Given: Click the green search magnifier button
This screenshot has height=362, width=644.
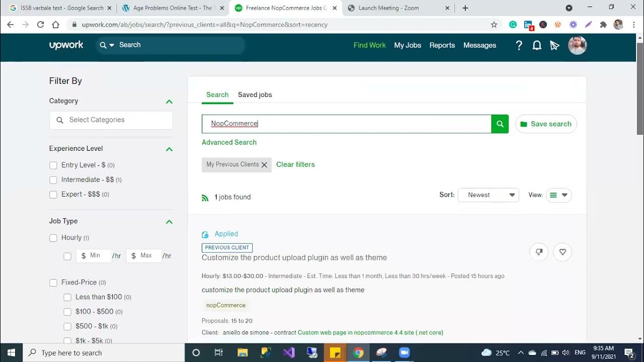Looking at the screenshot, I should [500, 124].
